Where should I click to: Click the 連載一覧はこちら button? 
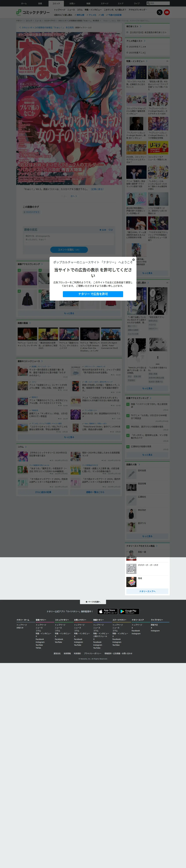click(95, 492)
